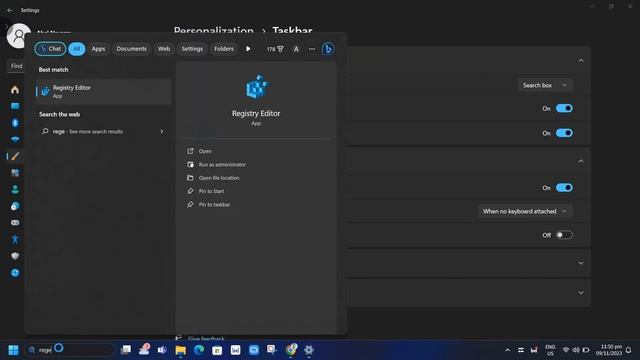Turn off the toggle directly below Search box dropdown
Viewport: 640px width, 360px height.
[564, 108]
